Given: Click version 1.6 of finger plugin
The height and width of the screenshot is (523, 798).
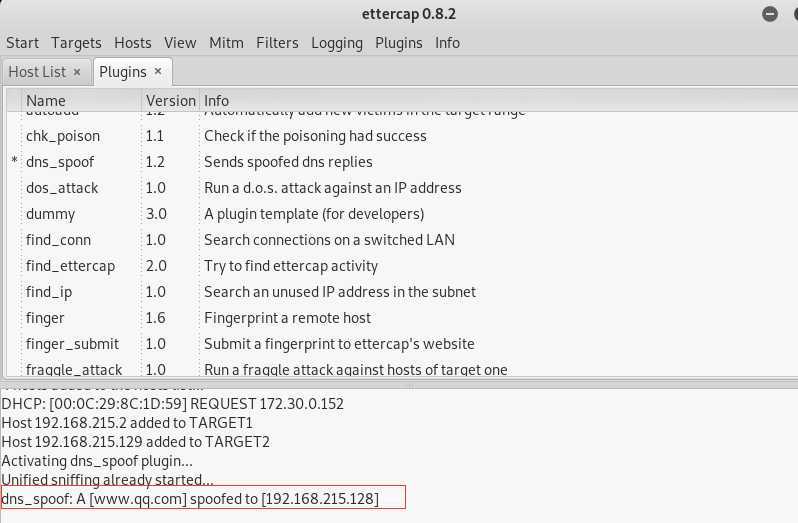Looking at the screenshot, I should 155,317.
